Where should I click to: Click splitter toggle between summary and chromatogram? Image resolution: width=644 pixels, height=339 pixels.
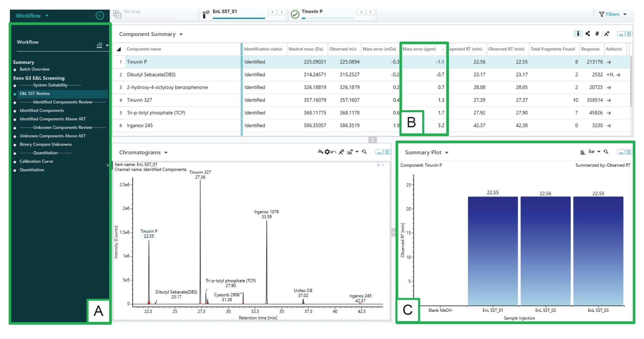(373, 140)
